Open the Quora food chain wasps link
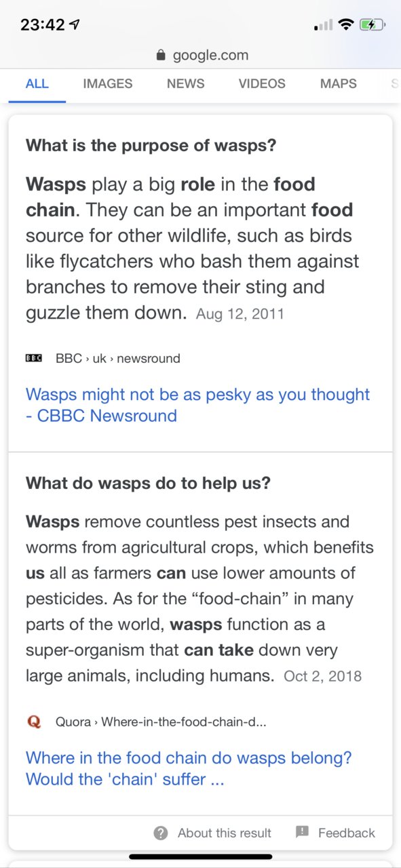The width and height of the screenshot is (401, 868). click(189, 768)
